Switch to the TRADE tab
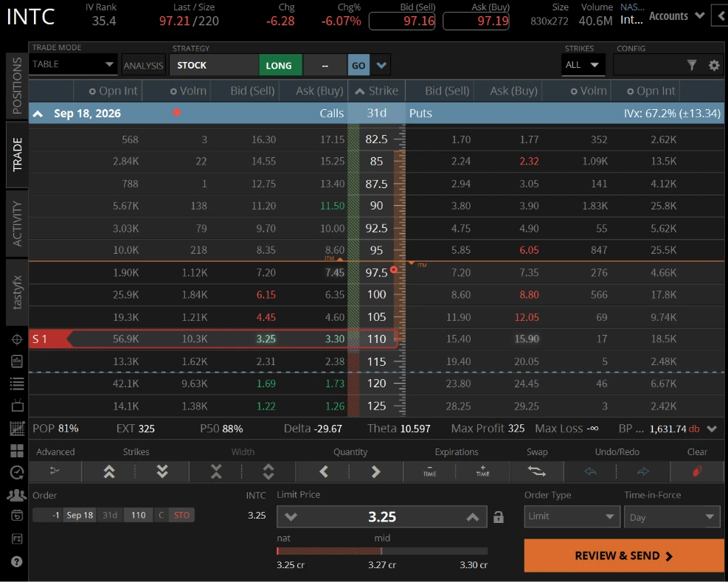Screen dimensions: 728x582 17,155
